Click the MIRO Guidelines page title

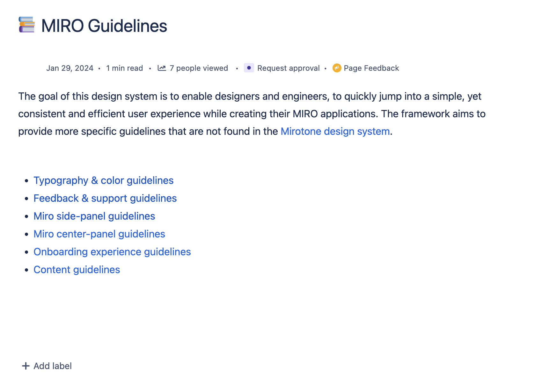tap(104, 26)
